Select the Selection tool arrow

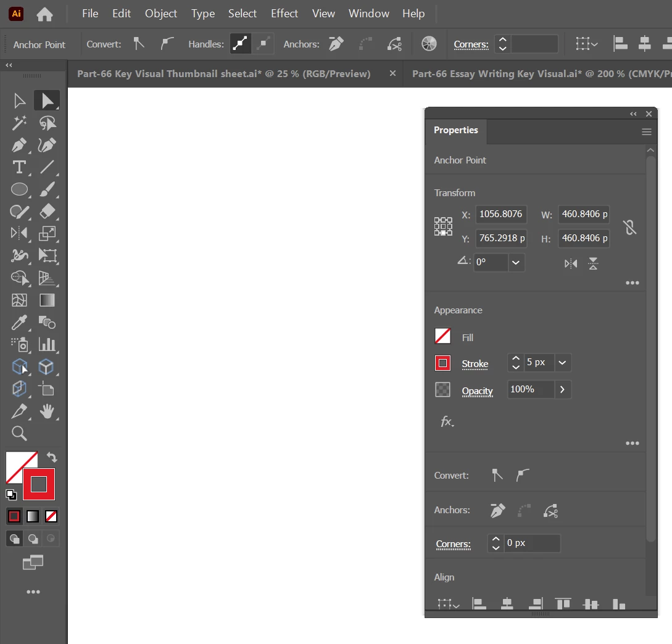19,101
